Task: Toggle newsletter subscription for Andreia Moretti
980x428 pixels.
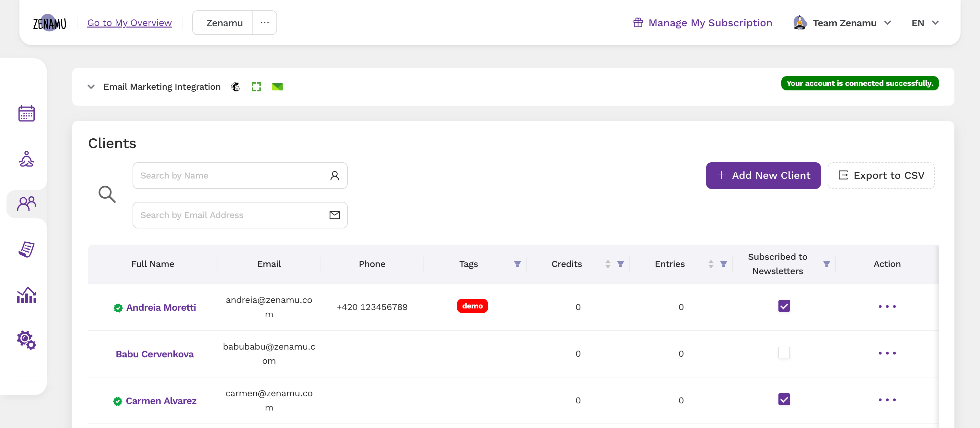Action: pos(784,306)
